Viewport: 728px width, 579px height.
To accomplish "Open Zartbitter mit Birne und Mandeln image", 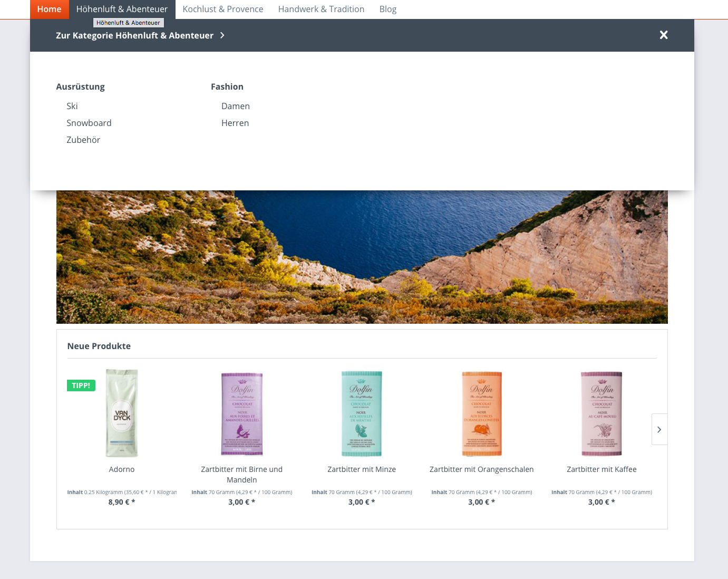I will tap(242, 414).
